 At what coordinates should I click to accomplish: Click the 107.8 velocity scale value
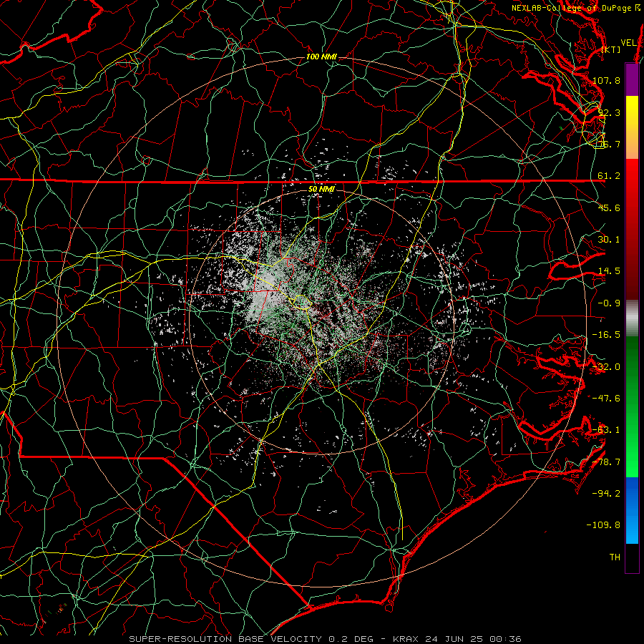(x=606, y=80)
